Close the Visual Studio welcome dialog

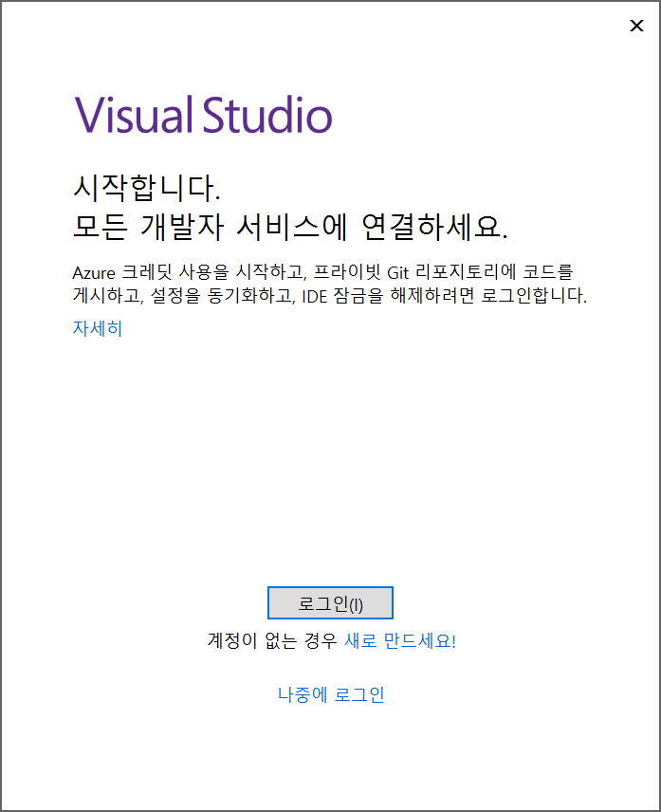click(x=636, y=26)
